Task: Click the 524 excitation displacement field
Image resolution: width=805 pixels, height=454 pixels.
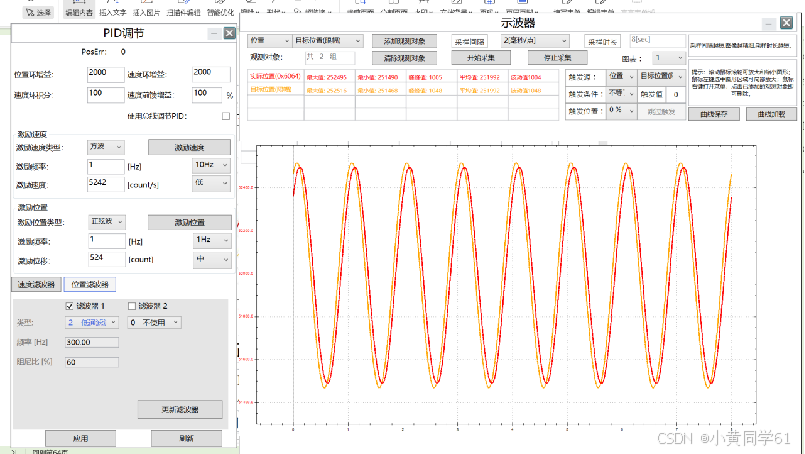Action: [x=107, y=259]
